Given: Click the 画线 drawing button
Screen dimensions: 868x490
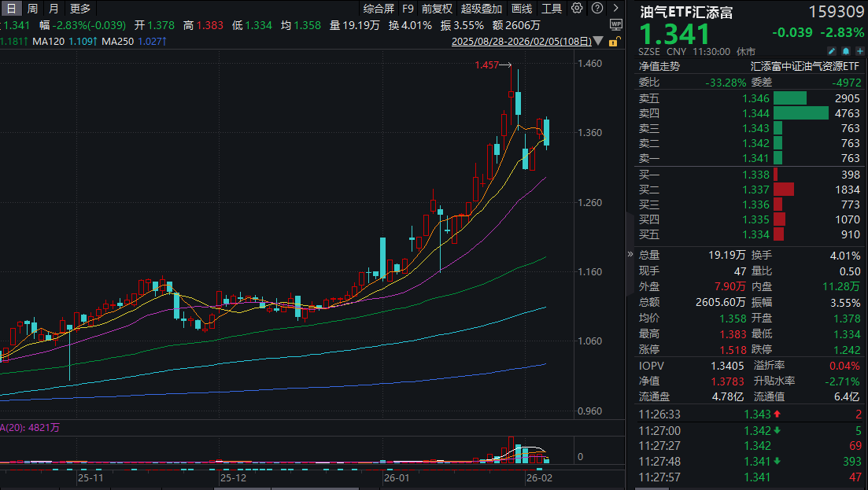Looking at the screenshot, I should click(522, 9).
